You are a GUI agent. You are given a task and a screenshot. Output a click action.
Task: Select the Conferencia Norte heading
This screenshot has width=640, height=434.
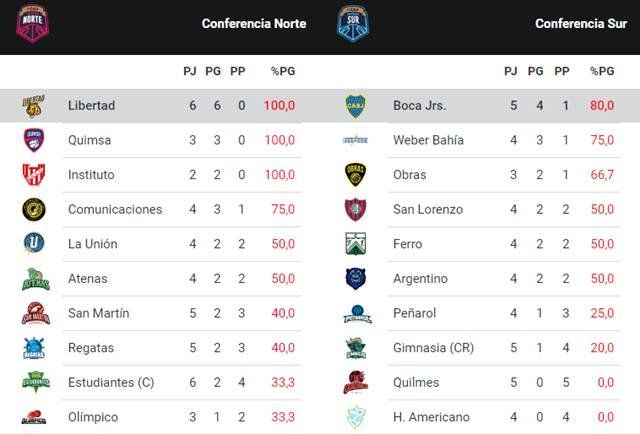click(254, 23)
